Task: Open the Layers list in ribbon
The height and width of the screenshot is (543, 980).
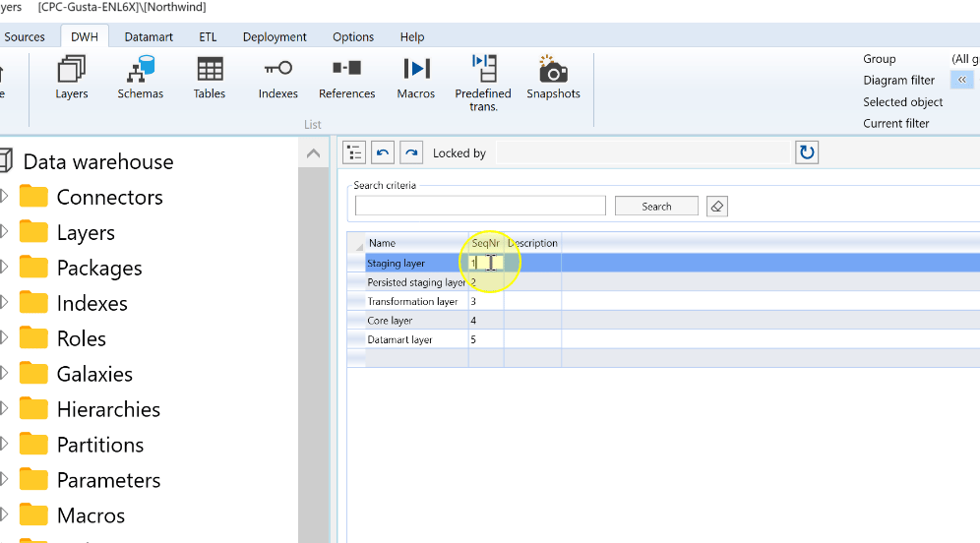Action: [x=71, y=78]
